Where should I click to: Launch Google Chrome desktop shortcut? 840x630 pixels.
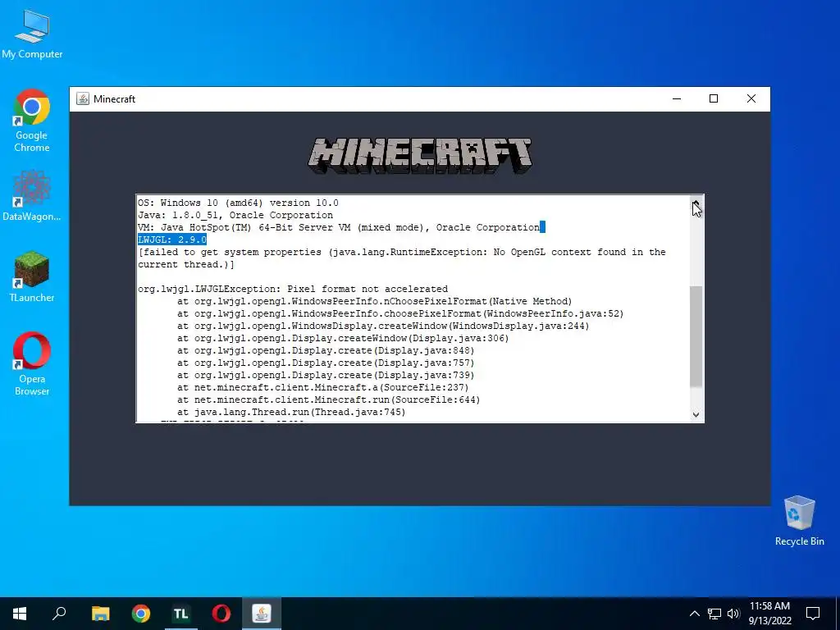32,121
